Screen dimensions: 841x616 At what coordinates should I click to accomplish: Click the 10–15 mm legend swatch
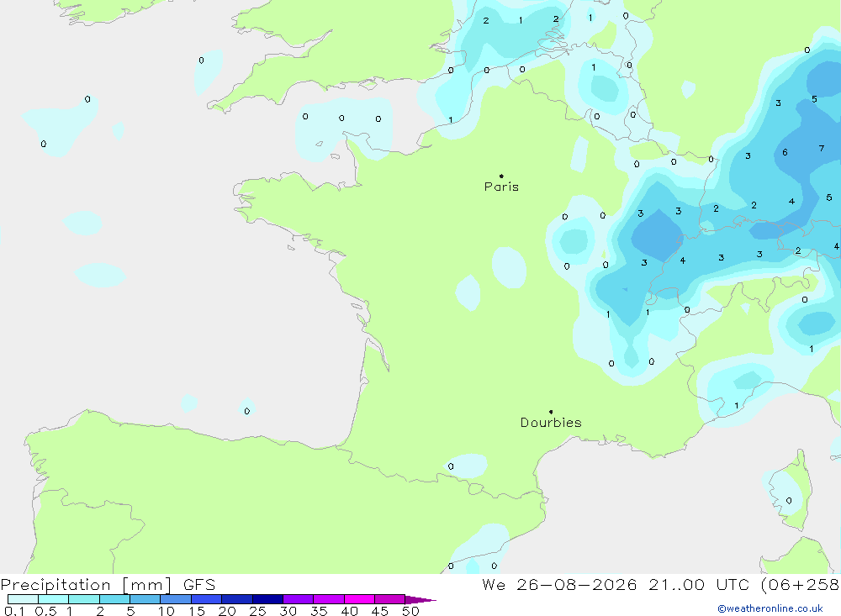[x=176, y=599]
